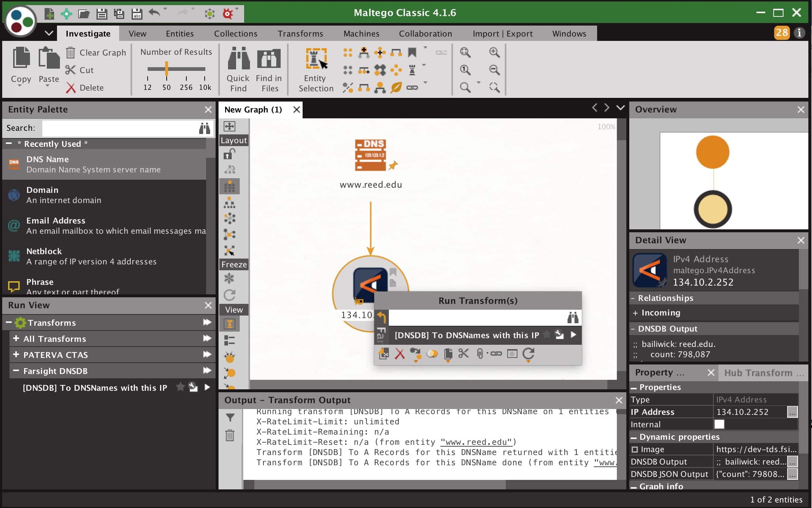This screenshot has width=812, height=508.
Task: Toggle the organic layout mode button
Action: [229, 234]
